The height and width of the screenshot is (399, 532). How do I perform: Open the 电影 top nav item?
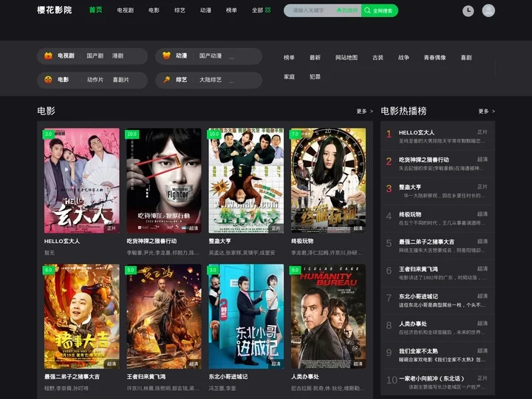click(x=154, y=10)
